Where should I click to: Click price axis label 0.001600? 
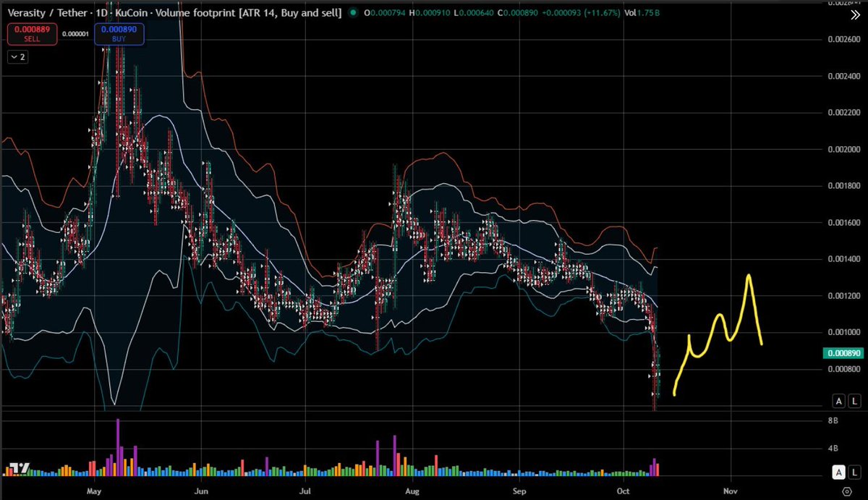coord(843,223)
